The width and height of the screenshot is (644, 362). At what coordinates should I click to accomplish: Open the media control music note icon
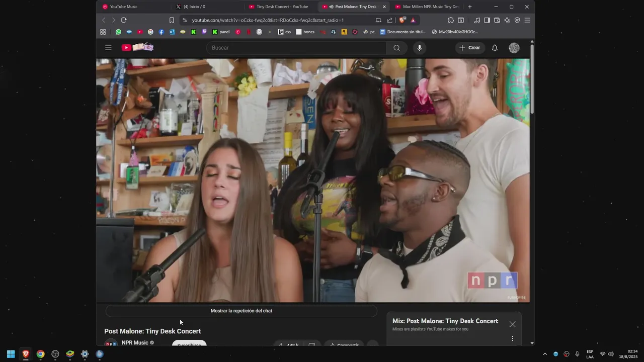coord(476,20)
